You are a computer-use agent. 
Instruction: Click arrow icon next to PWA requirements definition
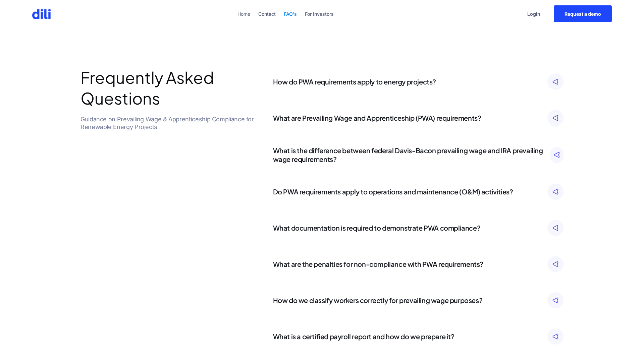tap(555, 118)
